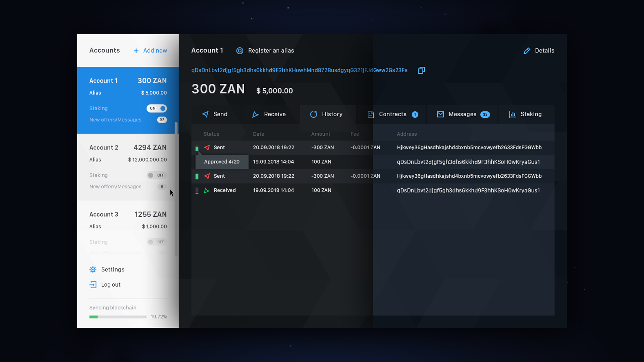The height and width of the screenshot is (362, 644).
Task: Open account Details
Action: [x=539, y=51]
